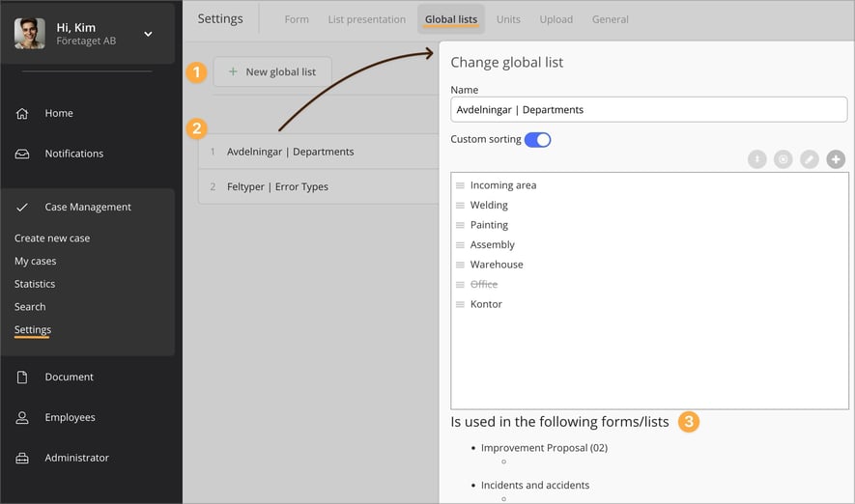Click the Administrator briefcase icon
The width and height of the screenshot is (855, 504).
[22, 459]
